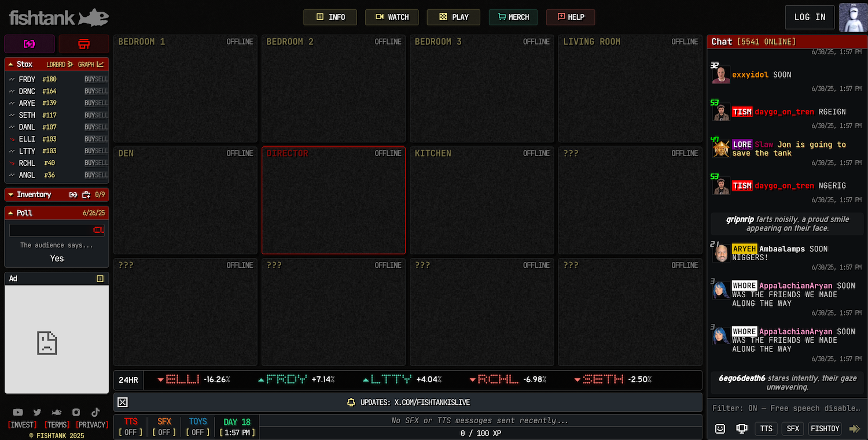This screenshot has height=440, width=868.
Task: Open the MERCH menu
Action: tap(513, 17)
